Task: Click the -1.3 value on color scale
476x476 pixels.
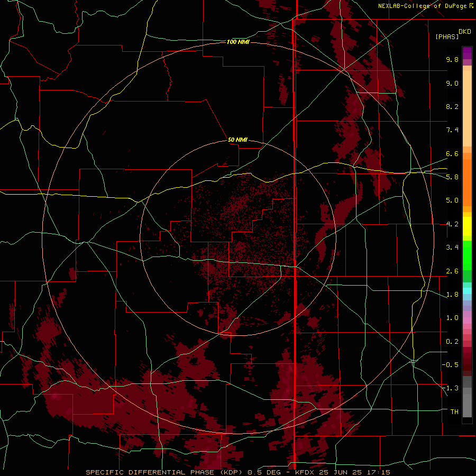Action: (x=450, y=388)
